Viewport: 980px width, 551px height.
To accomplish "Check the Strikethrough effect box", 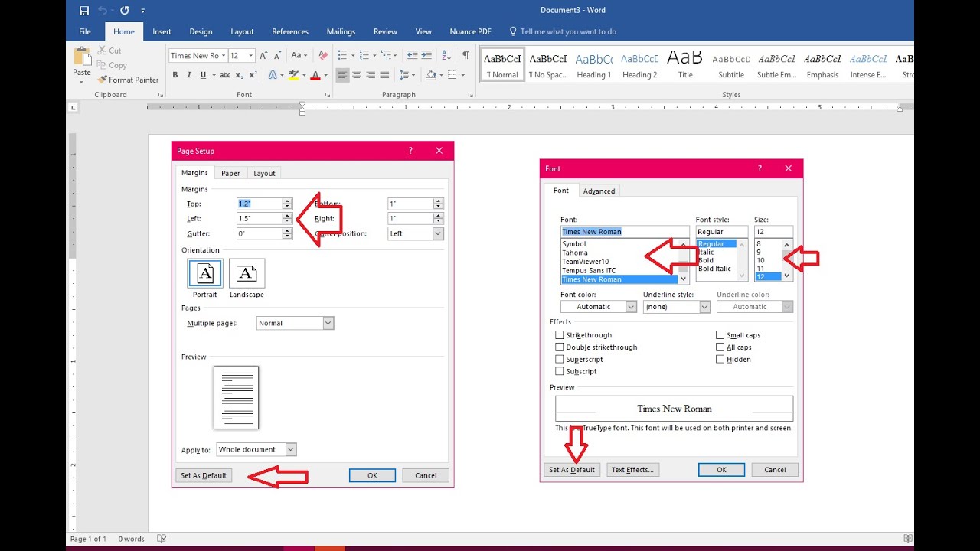I will (560, 335).
